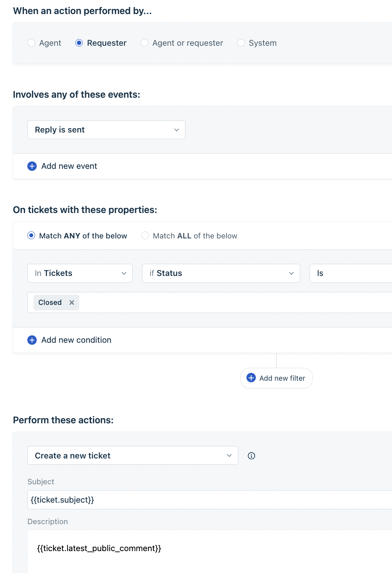Click the plus icon beside Add new event
The height and width of the screenshot is (573, 392).
32,166
